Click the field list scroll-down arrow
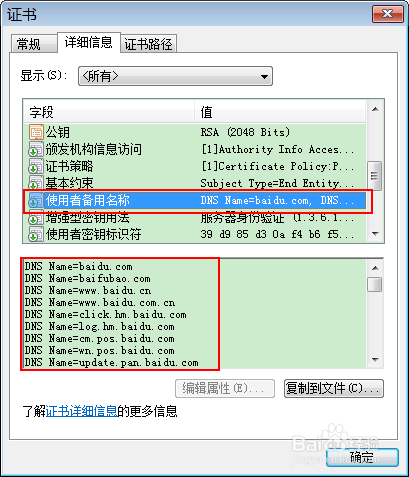 click(x=375, y=234)
